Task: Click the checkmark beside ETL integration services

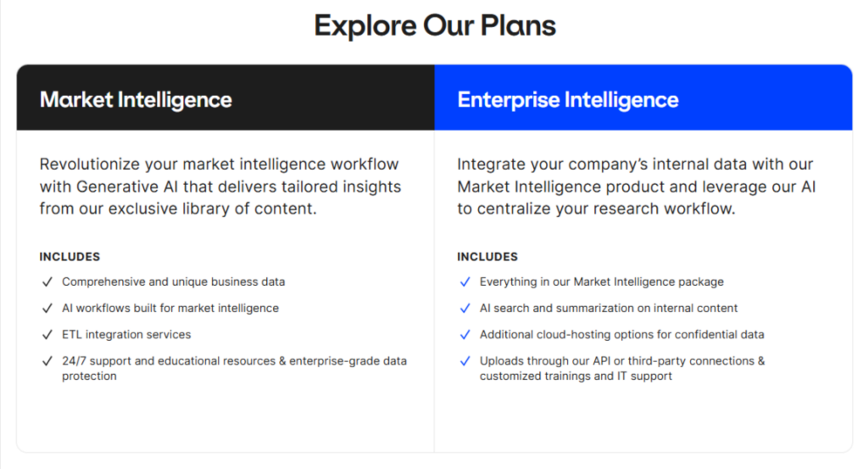Action: click(x=46, y=334)
